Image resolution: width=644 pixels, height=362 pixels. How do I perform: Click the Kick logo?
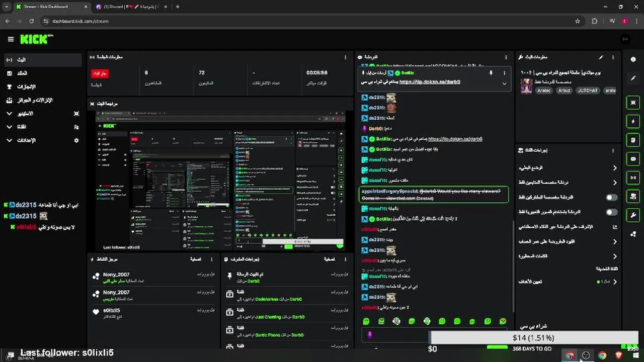tap(36, 39)
